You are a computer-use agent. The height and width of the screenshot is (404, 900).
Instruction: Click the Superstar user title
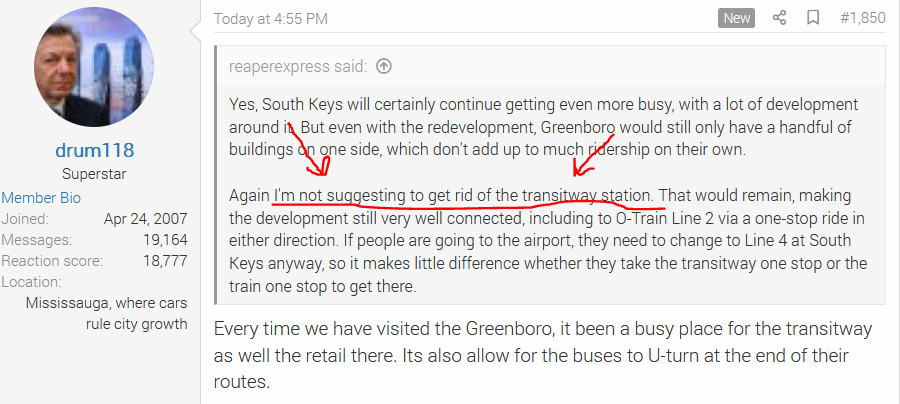click(x=94, y=174)
